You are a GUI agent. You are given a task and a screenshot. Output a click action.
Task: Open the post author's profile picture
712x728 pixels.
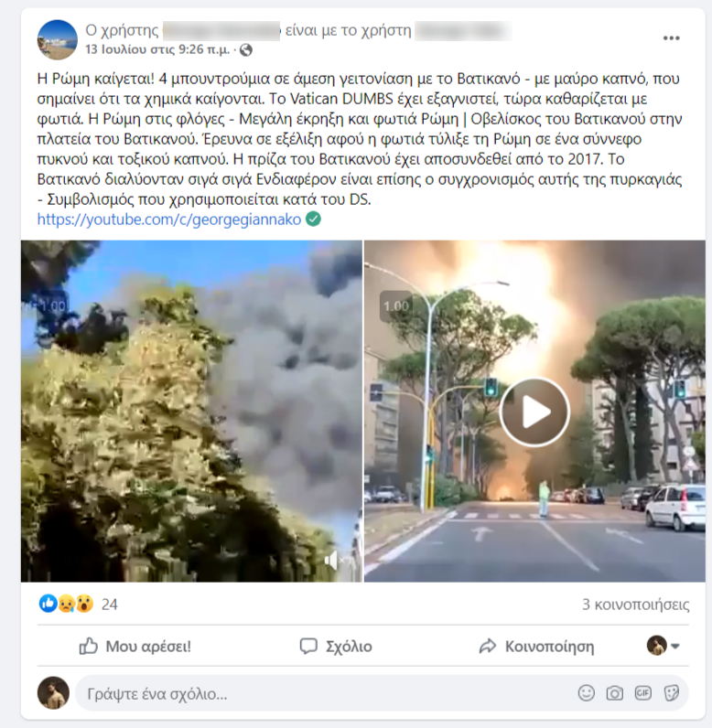tap(57, 39)
